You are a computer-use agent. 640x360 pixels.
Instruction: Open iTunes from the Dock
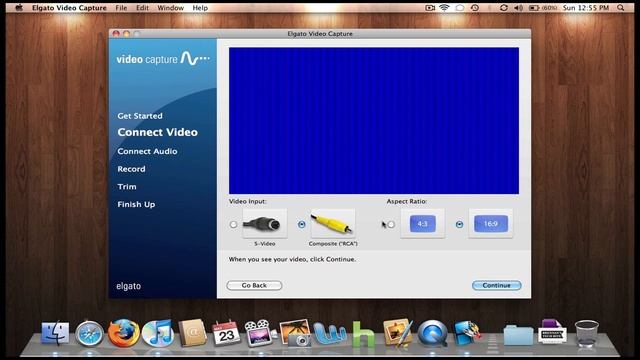pos(158,333)
